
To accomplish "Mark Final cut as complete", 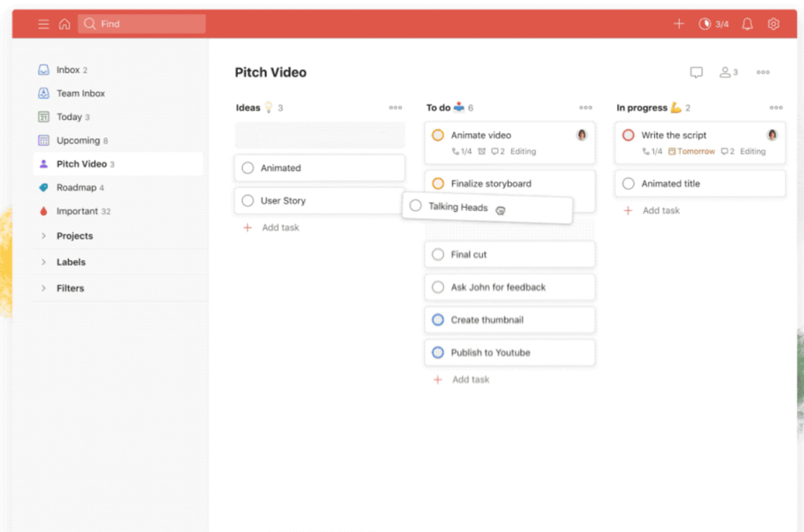I will click(x=437, y=254).
